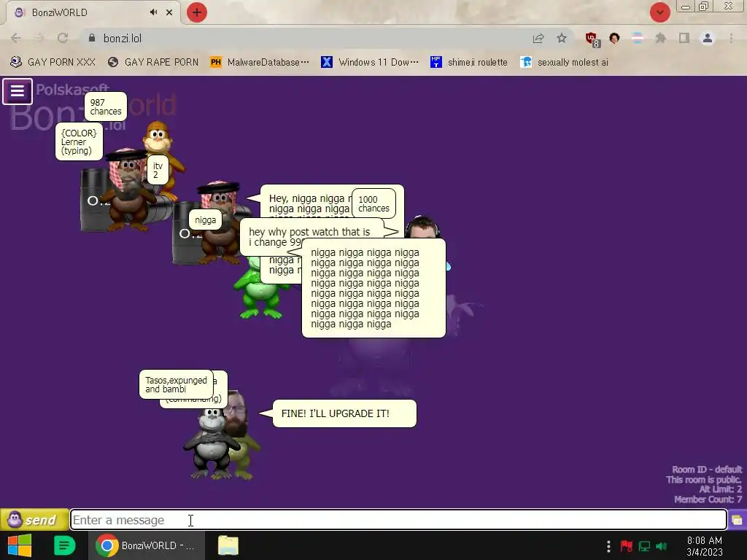Click 'Tasos,expunged and bambi' name bubble

[x=176, y=384]
